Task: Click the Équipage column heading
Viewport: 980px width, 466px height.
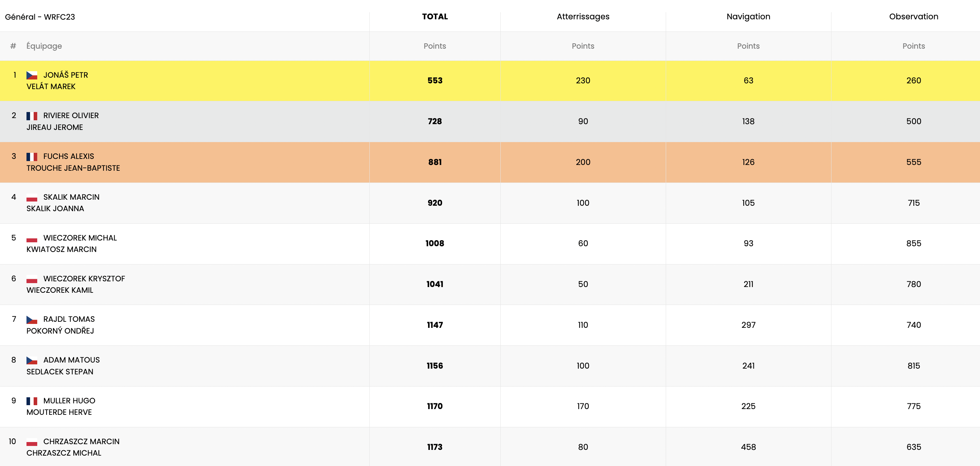Action: (44, 46)
